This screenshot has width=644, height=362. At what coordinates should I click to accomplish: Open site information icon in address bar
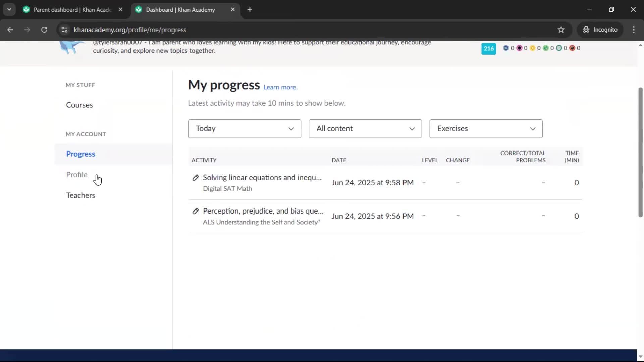coord(64,30)
